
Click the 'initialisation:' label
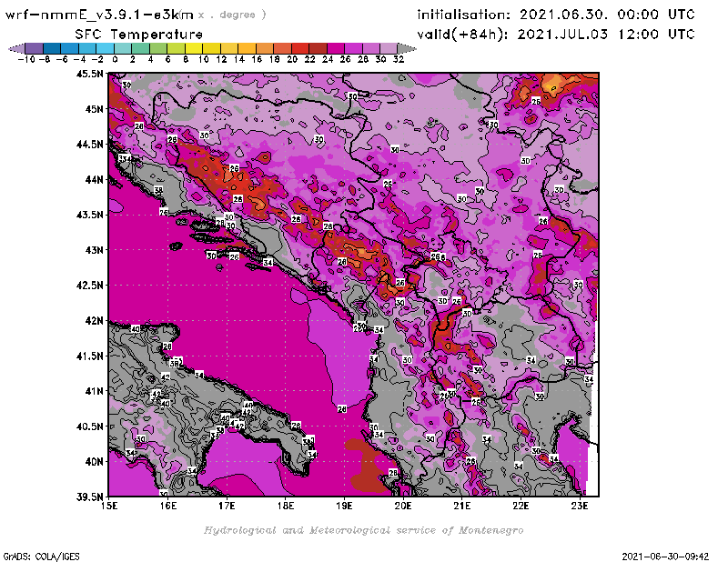(463, 15)
